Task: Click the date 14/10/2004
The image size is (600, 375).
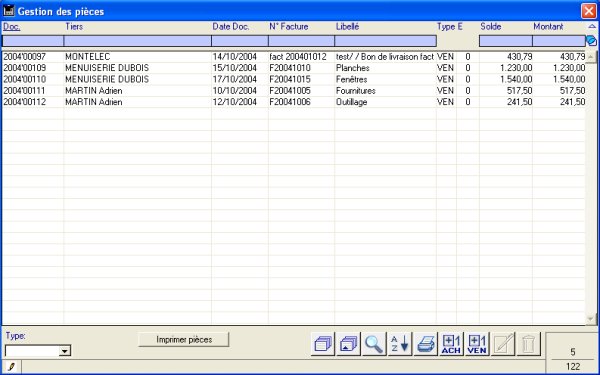Action: (235, 57)
